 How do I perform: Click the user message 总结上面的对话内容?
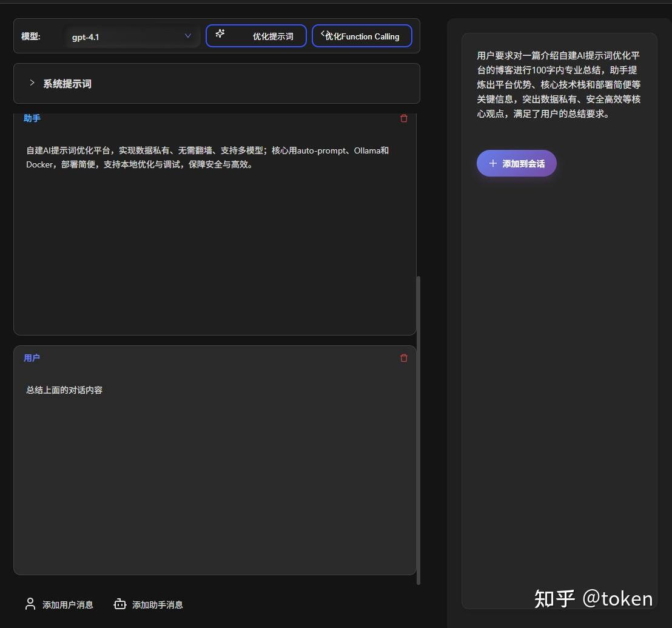pyautogui.click(x=64, y=390)
